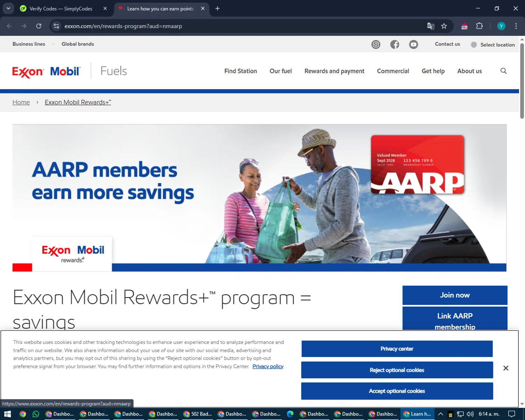Viewport: 525px width, 420px height.
Task: Close the Learn how you can earn points tab
Action: (x=203, y=8)
